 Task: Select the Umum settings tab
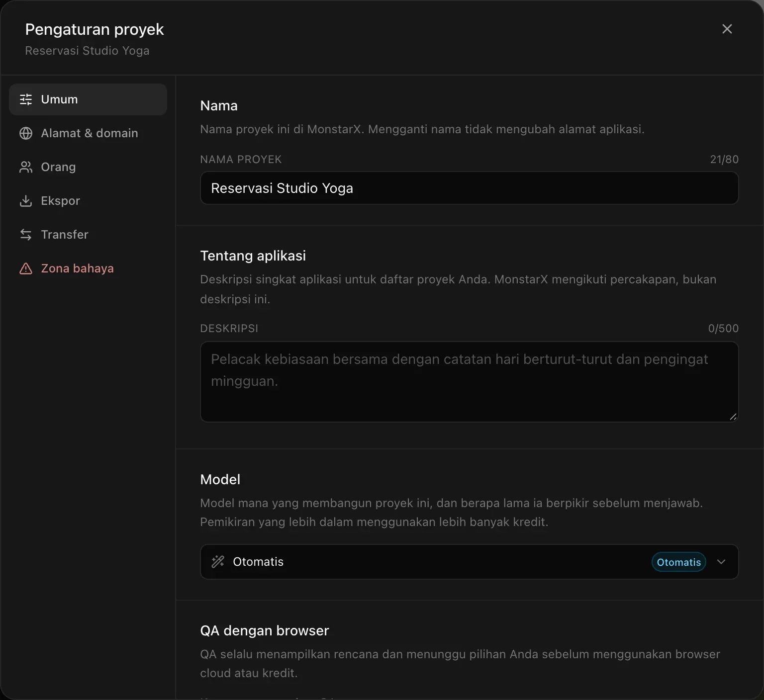click(88, 99)
